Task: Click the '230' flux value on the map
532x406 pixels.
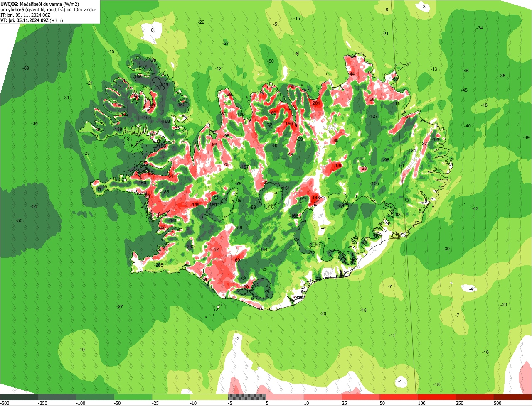Action: 190,247
